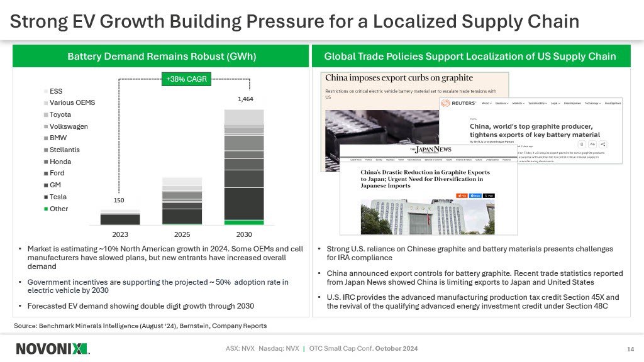Viewport: 644px width, 362px height.
Task: Click the green Other legend swatch
Action: pyautogui.click(x=46, y=209)
